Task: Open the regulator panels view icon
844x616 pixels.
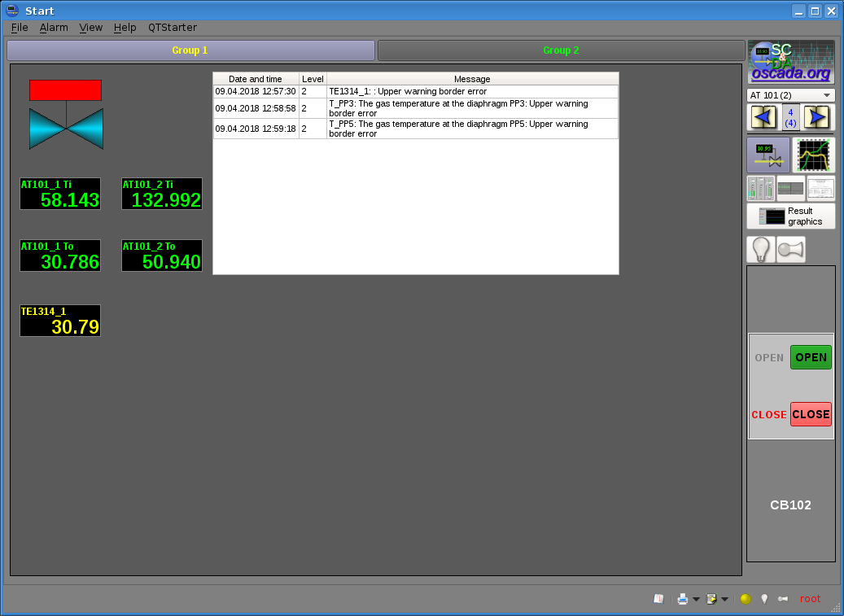Action: point(760,188)
